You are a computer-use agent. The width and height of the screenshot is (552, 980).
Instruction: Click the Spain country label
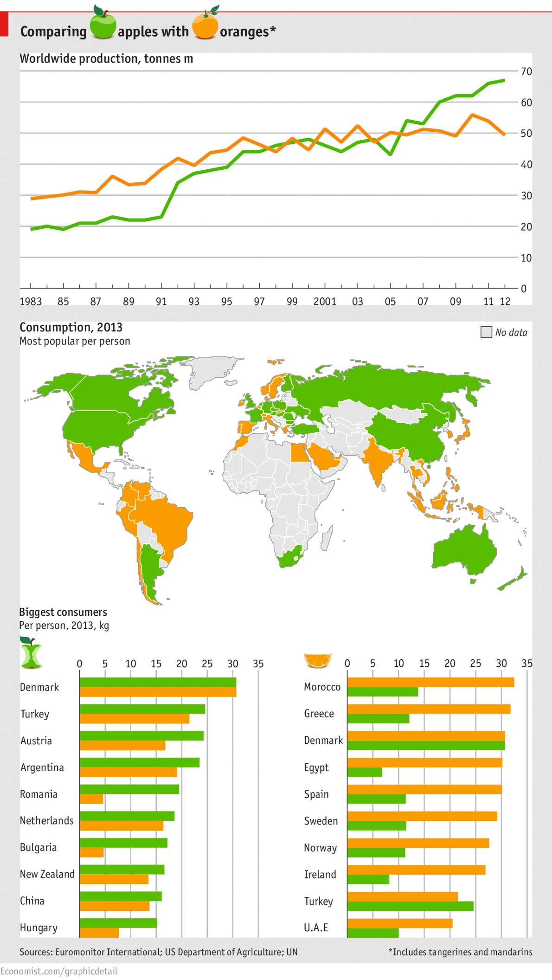click(316, 794)
